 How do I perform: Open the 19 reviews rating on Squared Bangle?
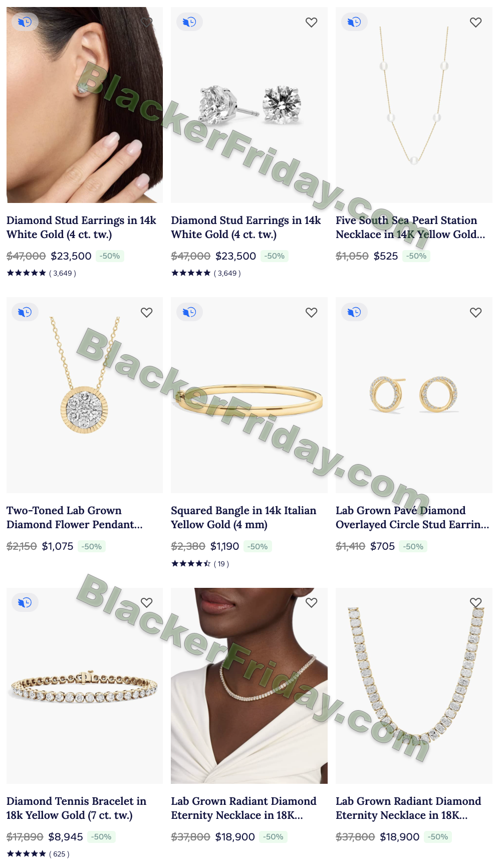[200, 564]
